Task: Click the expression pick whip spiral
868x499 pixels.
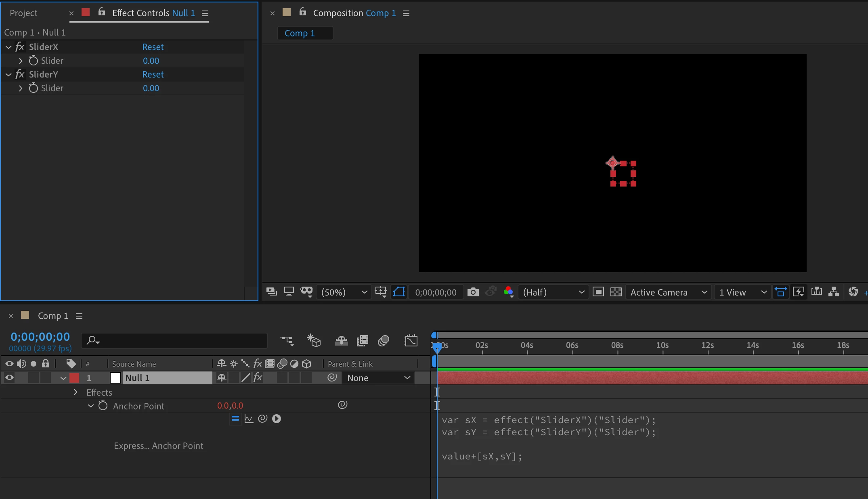Action: 263,419
